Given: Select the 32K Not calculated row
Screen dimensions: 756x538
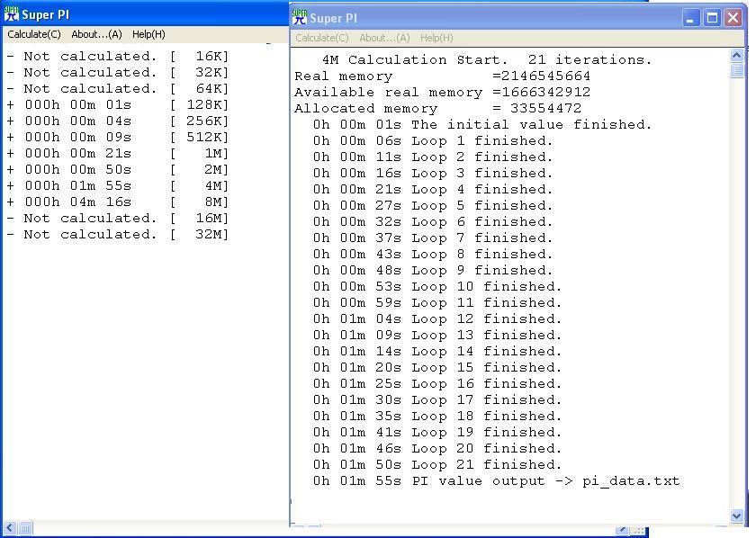Looking at the screenshot, I should (x=117, y=73).
